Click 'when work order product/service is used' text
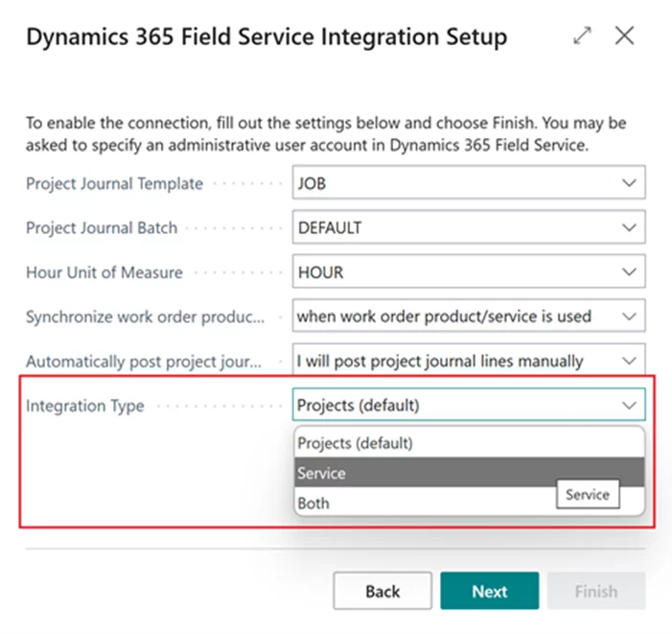Screen dimensions: 672x634 (444, 317)
